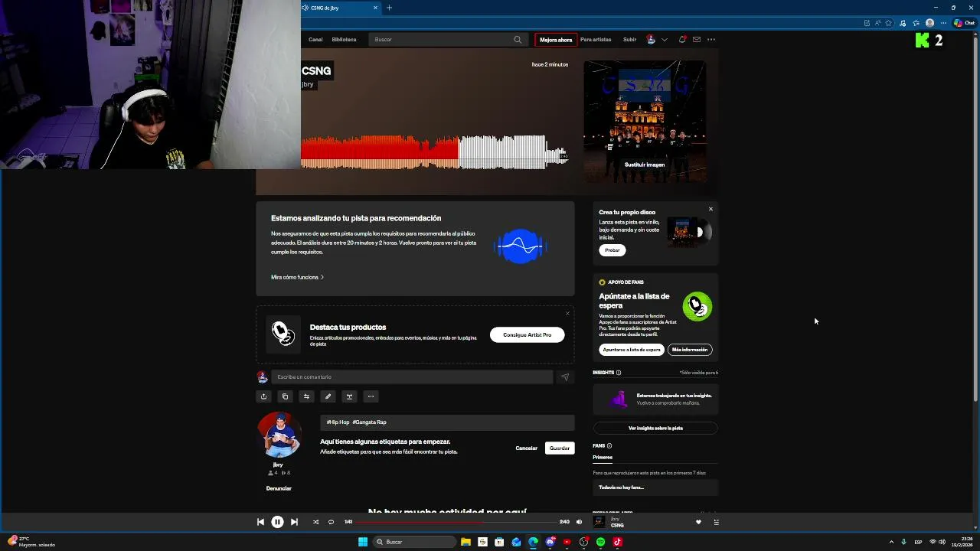Screen dimensions: 980x551
Task: Skip to next track in player bar
Action: click(294, 522)
